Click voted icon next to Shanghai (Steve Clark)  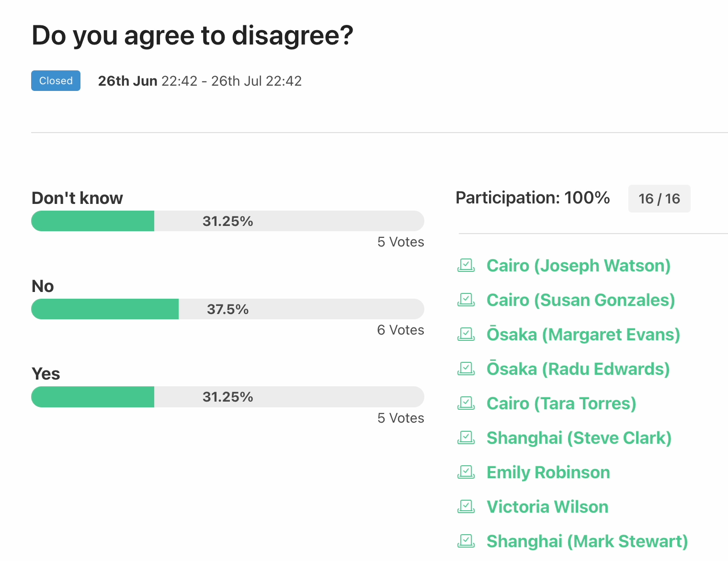click(x=466, y=438)
